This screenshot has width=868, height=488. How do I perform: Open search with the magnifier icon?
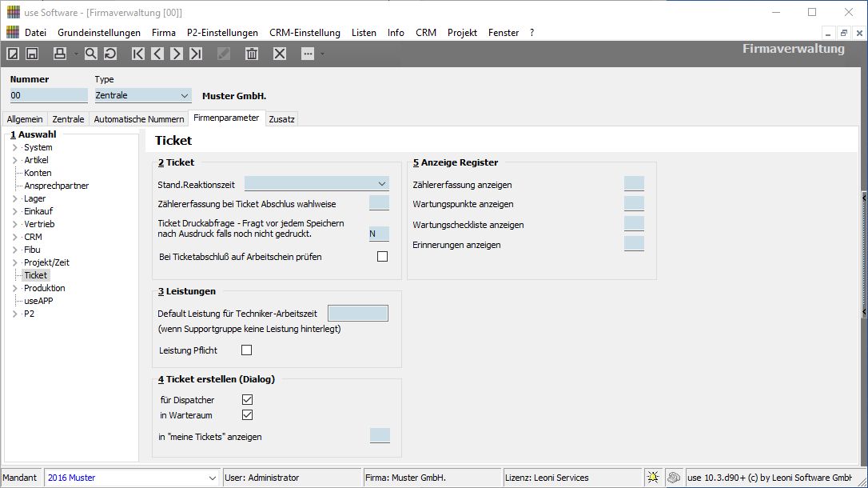click(90, 54)
